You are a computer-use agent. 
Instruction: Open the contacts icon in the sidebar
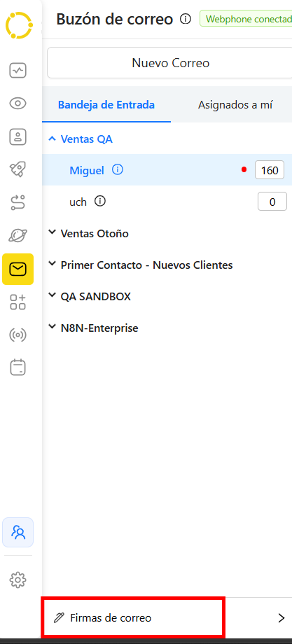pyautogui.click(x=18, y=136)
